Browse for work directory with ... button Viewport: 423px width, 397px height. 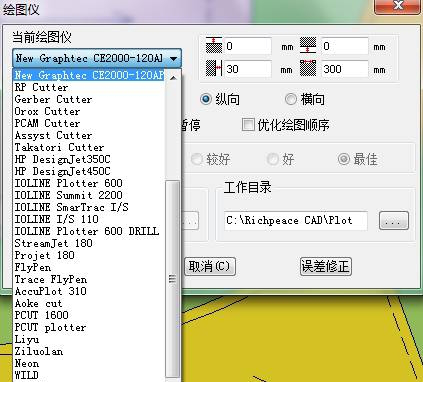click(x=394, y=221)
